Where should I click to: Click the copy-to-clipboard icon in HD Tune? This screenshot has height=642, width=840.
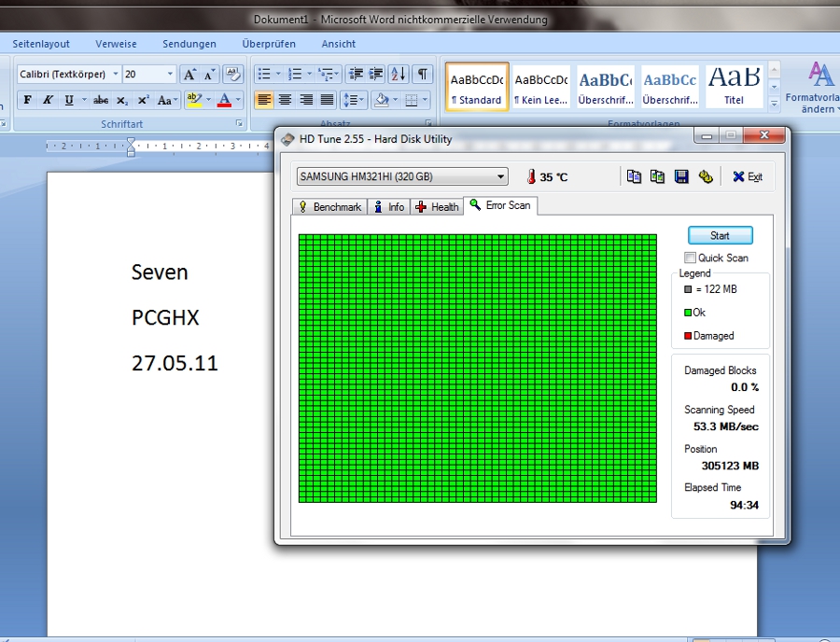[634, 176]
